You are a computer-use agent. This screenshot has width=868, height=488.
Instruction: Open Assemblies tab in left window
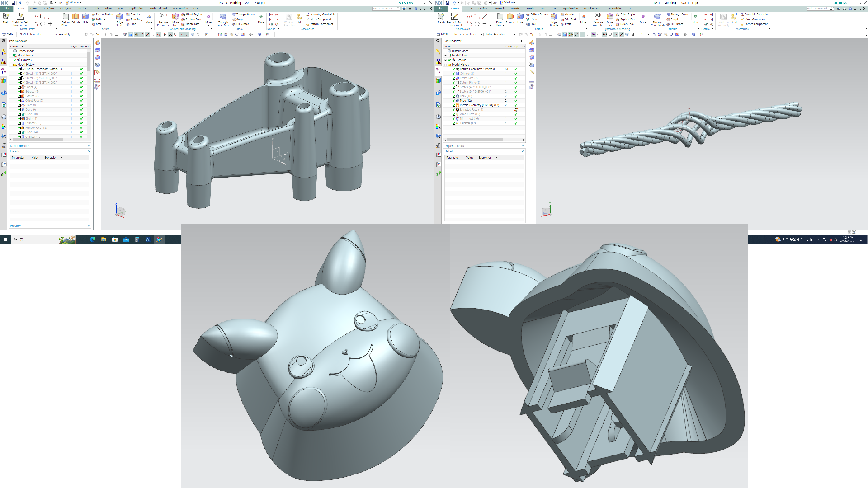tap(180, 8)
